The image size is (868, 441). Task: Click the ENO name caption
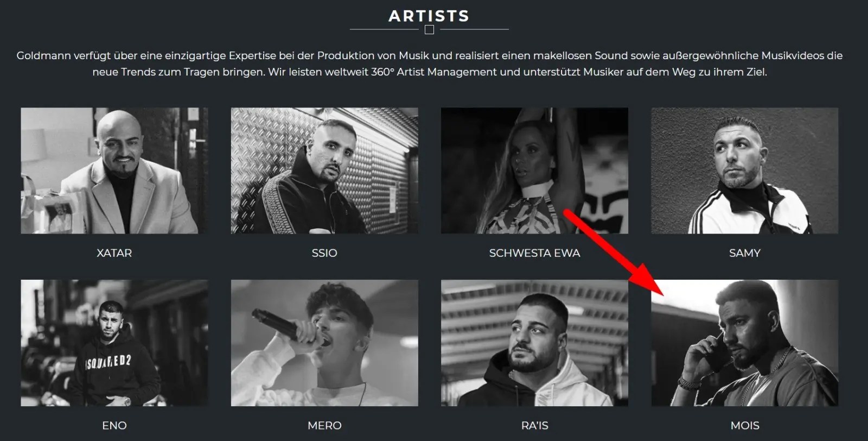coord(114,425)
